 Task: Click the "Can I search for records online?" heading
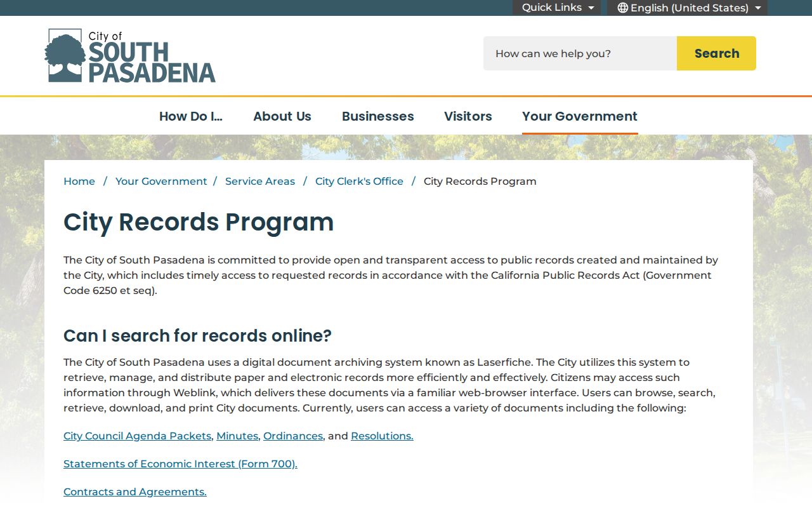pyautogui.click(x=197, y=336)
